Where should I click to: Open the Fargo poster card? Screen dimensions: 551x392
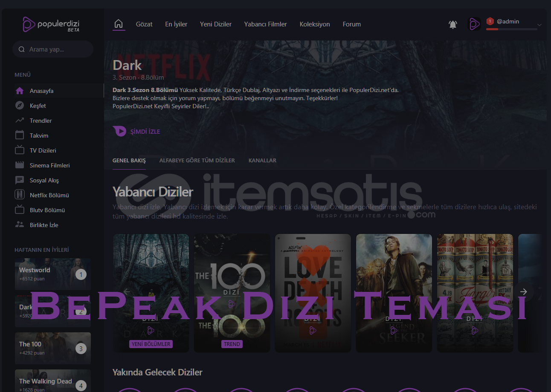(475, 293)
